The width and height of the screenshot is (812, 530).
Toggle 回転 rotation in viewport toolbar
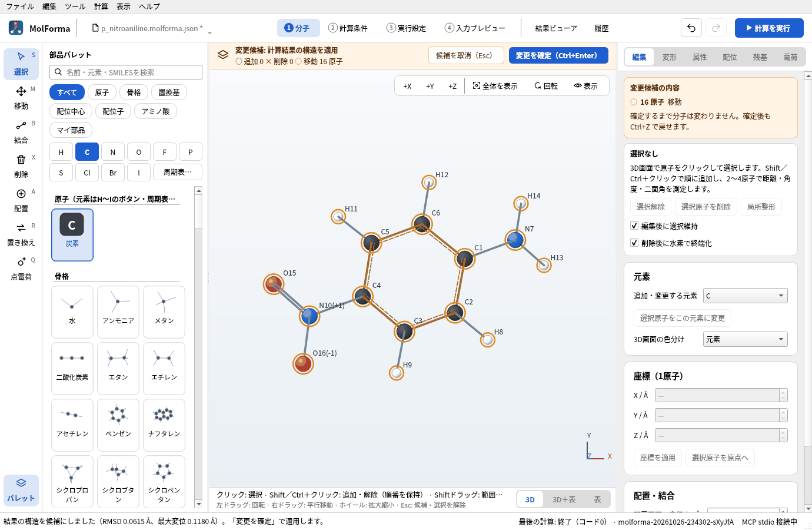pyautogui.click(x=546, y=86)
